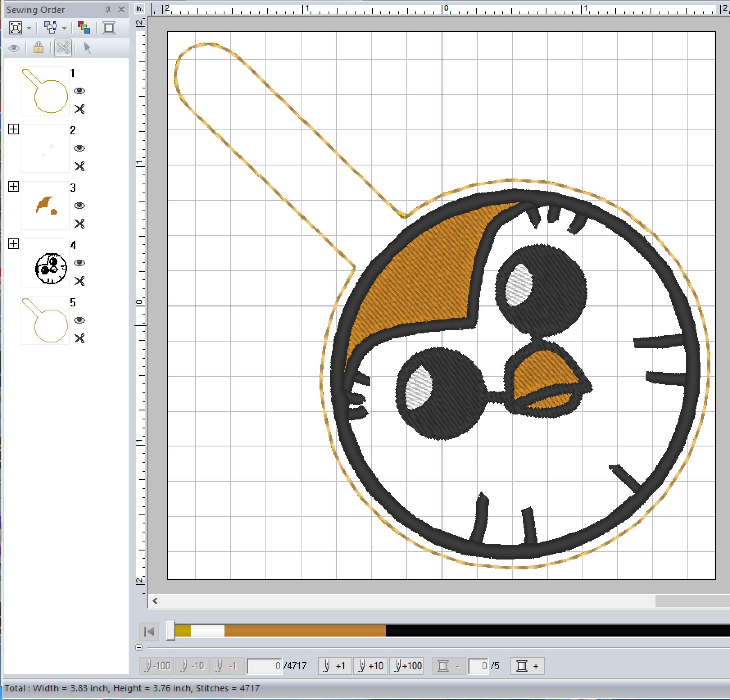Advance the stitch simulator by +10 stitches
This screenshot has height=700, width=730.
pos(370,666)
